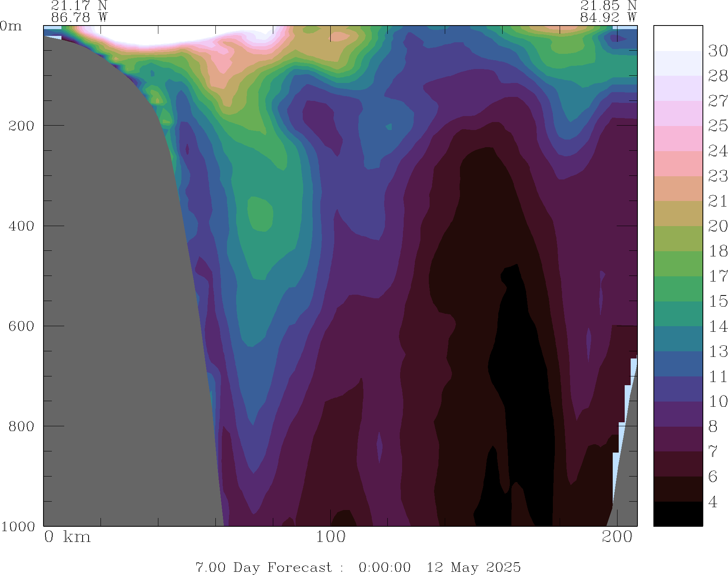
Task: Click colorbar label 7
Action: point(713,452)
